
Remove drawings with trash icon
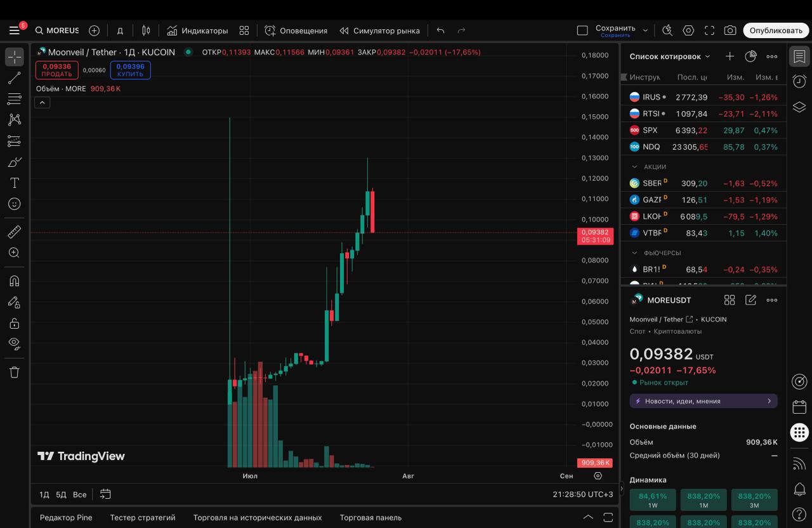15,372
